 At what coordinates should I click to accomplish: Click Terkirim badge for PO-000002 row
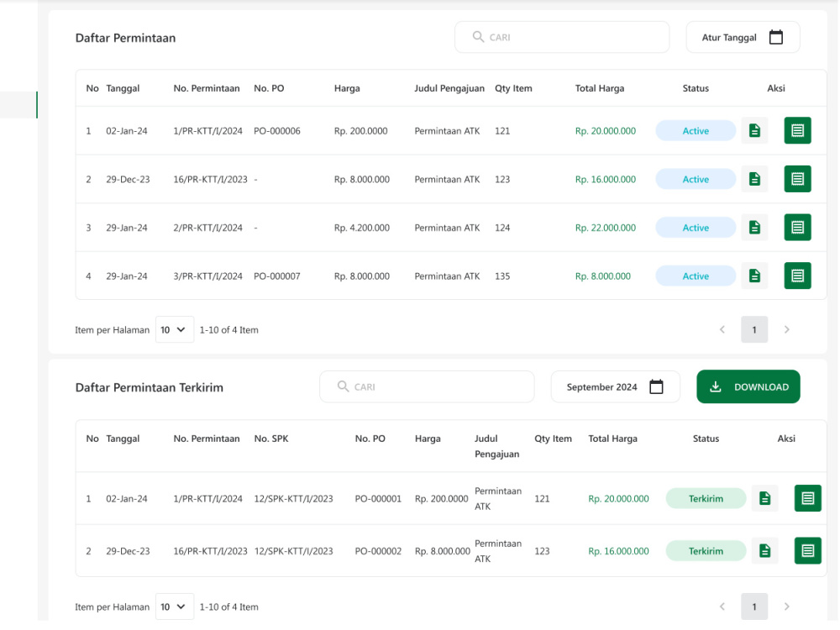[x=706, y=551]
